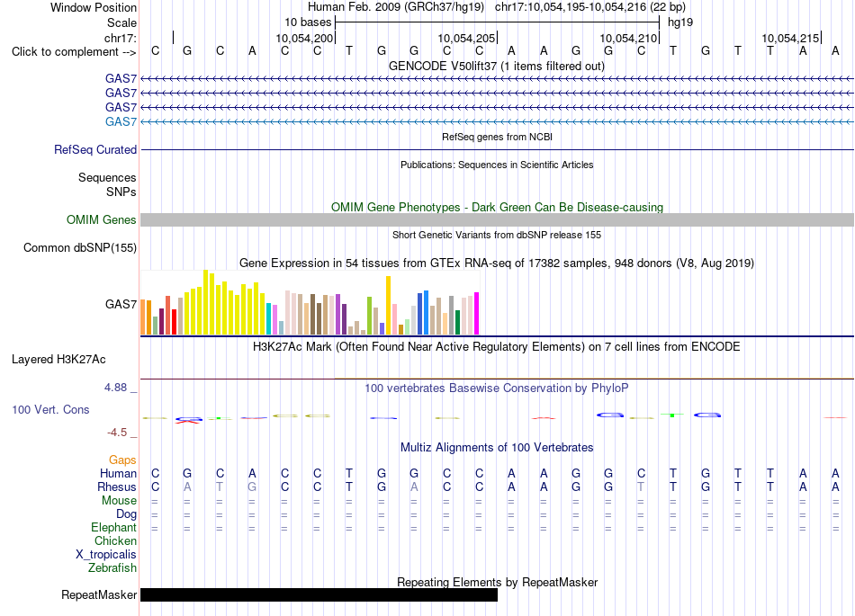Click '100 vertebrates Basewise Conservation by PhyloP' title
Viewport: 855px width, 616px height.
(497, 388)
